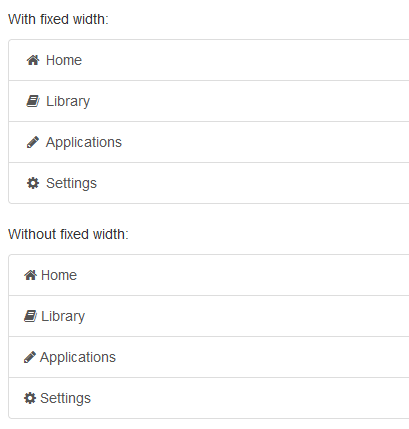This screenshot has width=409, height=429.
Task: Select book icon in the without-fixed-width list
Action: point(30,316)
